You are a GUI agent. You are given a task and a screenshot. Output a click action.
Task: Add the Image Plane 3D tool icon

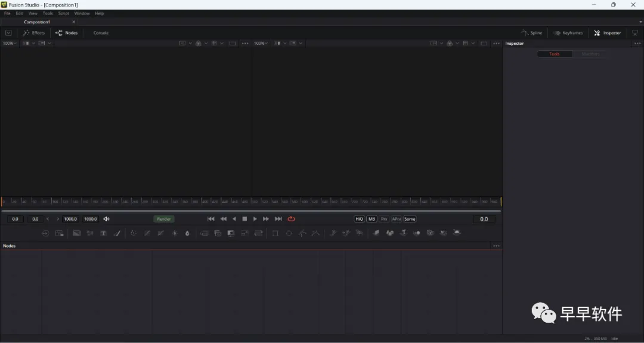click(x=376, y=233)
